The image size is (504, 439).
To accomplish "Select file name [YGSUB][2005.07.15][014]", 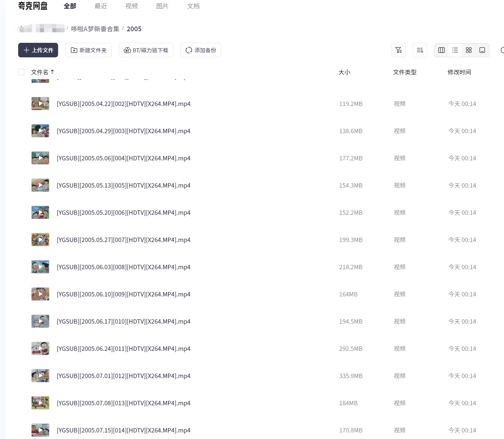I will 123,430.
